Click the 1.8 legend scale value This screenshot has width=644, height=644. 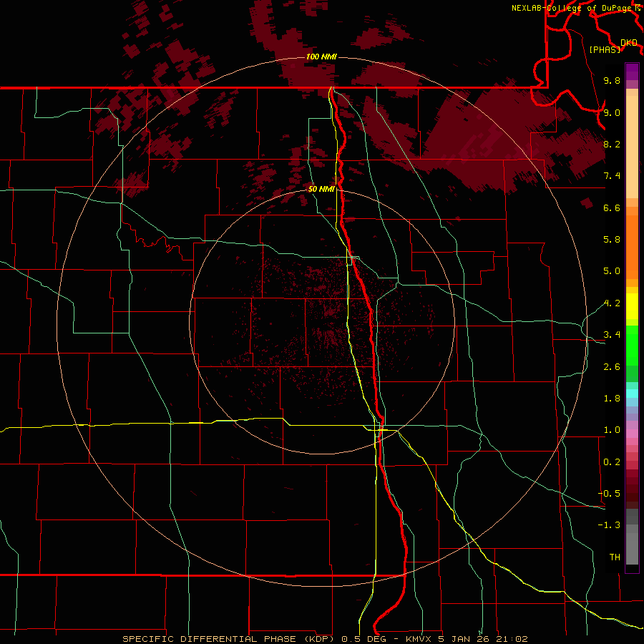612,399
